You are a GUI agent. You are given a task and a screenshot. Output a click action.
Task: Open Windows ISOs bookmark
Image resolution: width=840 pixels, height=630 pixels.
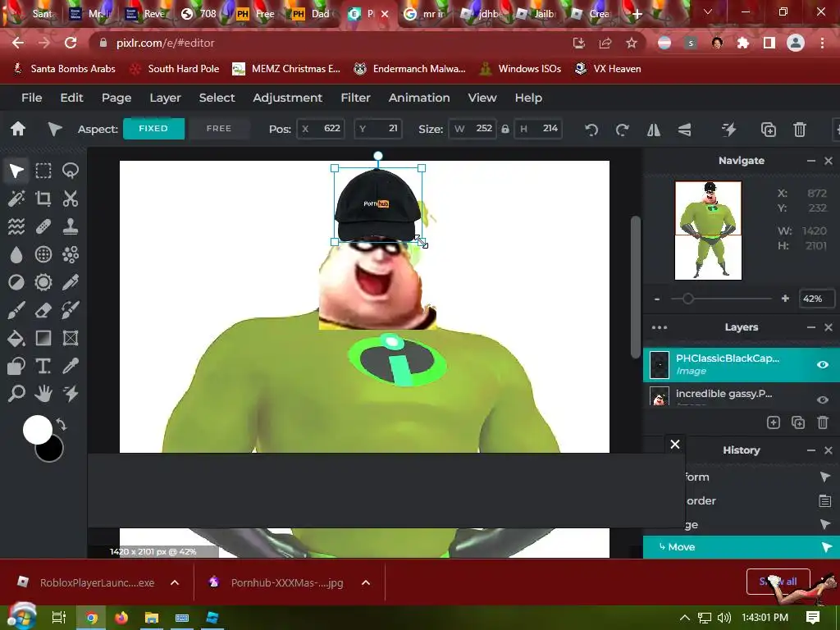click(520, 69)
